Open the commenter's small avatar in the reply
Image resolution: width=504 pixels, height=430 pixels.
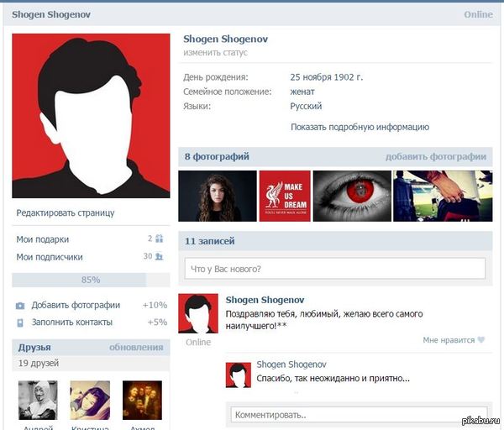[x=239, y=375]
